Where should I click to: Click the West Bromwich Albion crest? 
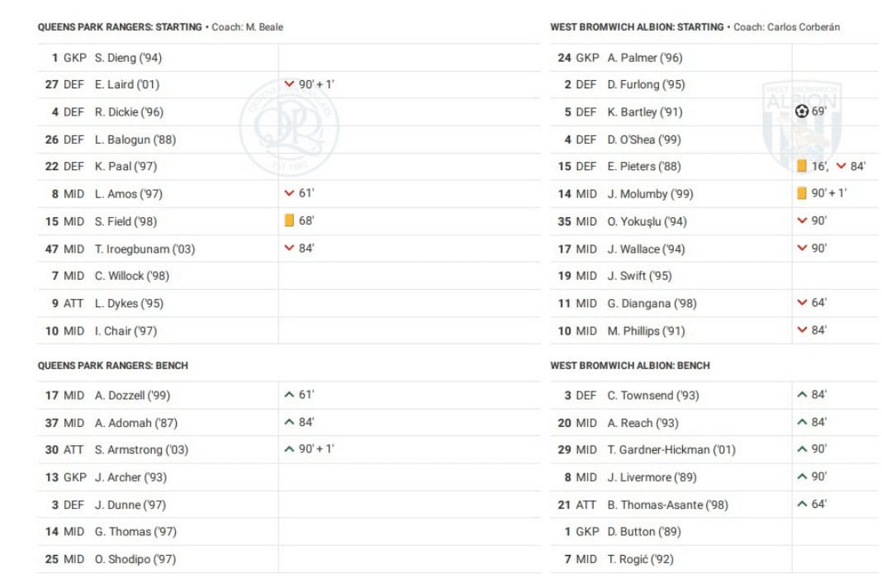coord(801,124)
